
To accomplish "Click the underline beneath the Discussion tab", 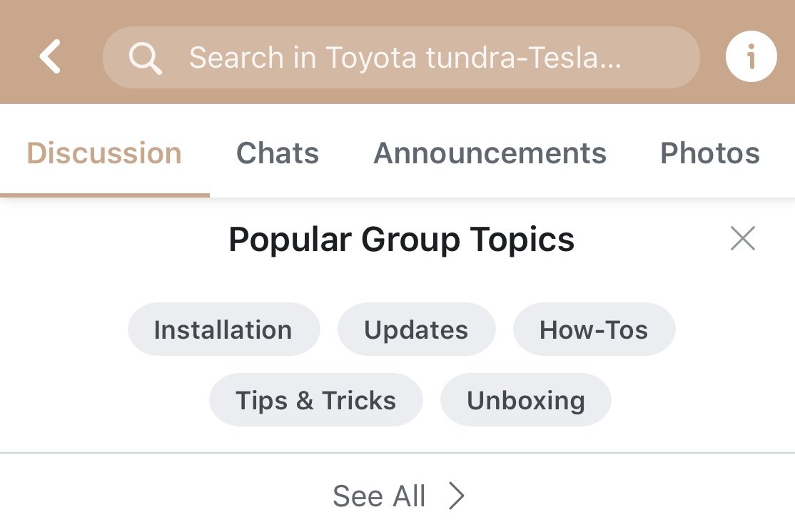I will click(x=104, y=195).
